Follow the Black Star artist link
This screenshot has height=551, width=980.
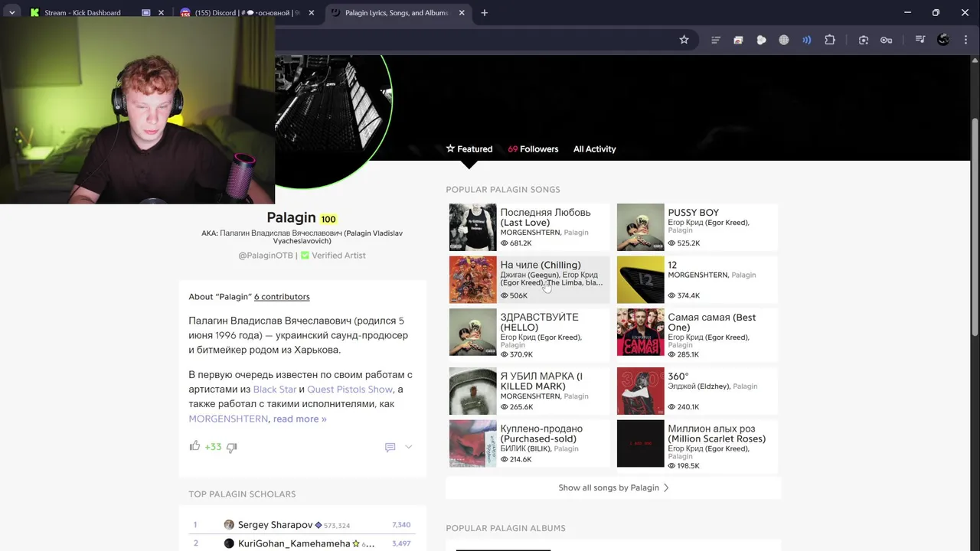(275, 390)
